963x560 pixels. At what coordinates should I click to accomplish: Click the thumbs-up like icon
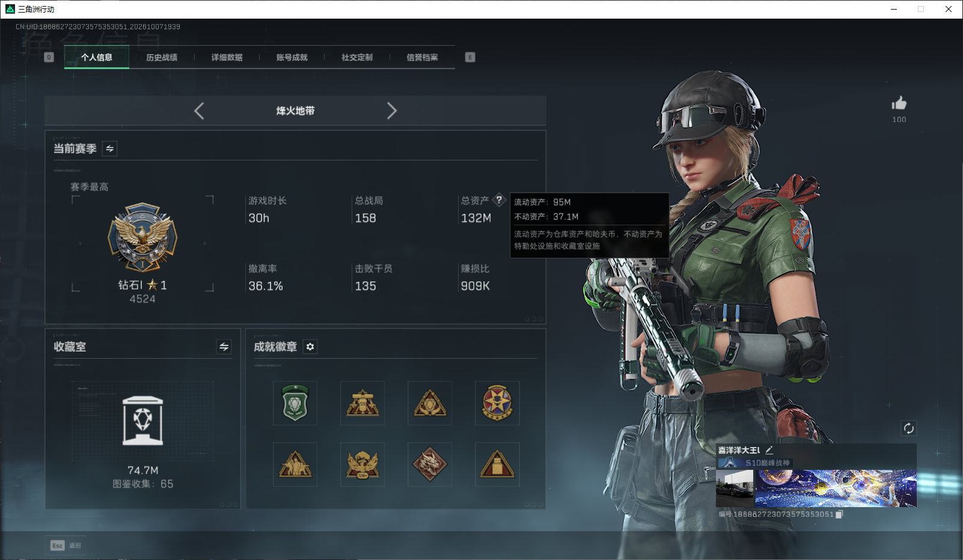pos(899,103)
